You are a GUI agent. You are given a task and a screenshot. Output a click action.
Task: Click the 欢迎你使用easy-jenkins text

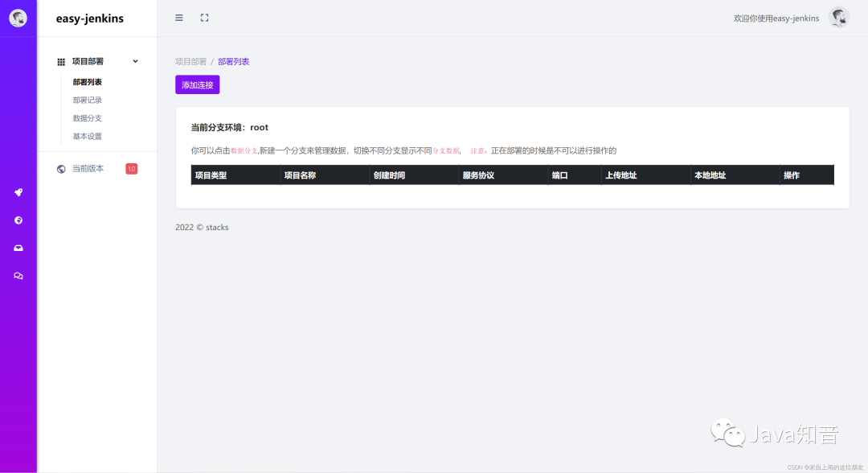click(x=776, y=19)
